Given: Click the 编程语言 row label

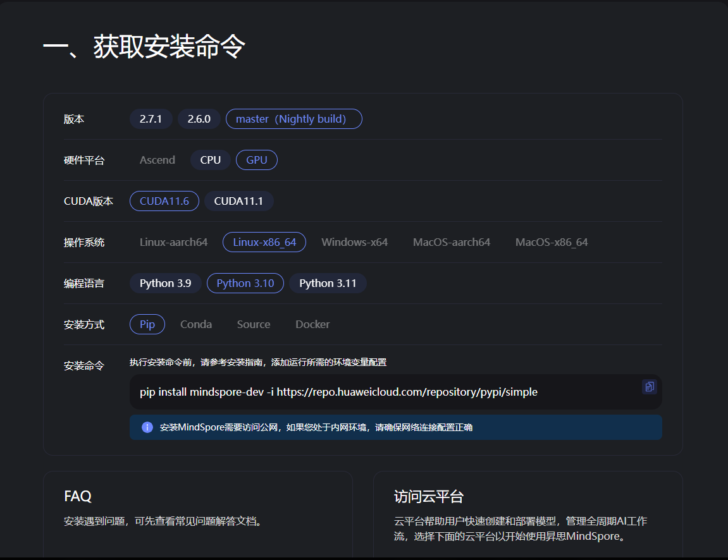Looking at the screenshot, I should click(84, 284).
